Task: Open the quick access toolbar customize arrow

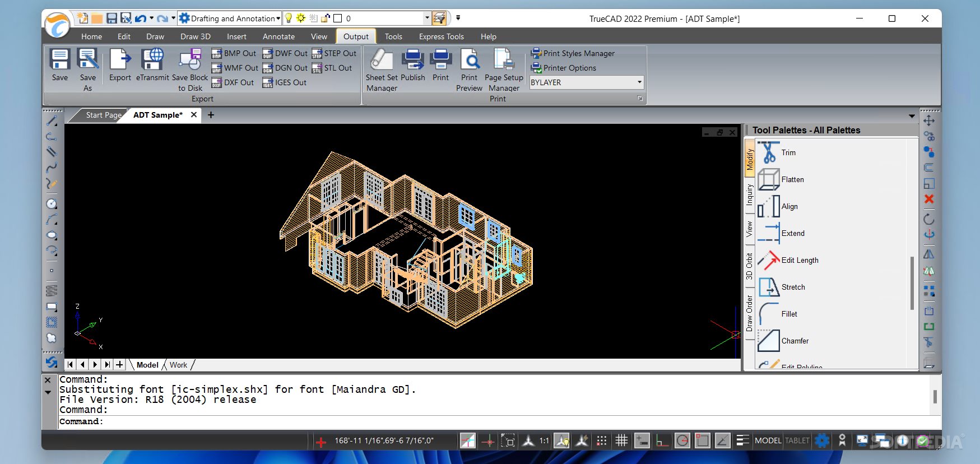Action: tap(458, 18)
